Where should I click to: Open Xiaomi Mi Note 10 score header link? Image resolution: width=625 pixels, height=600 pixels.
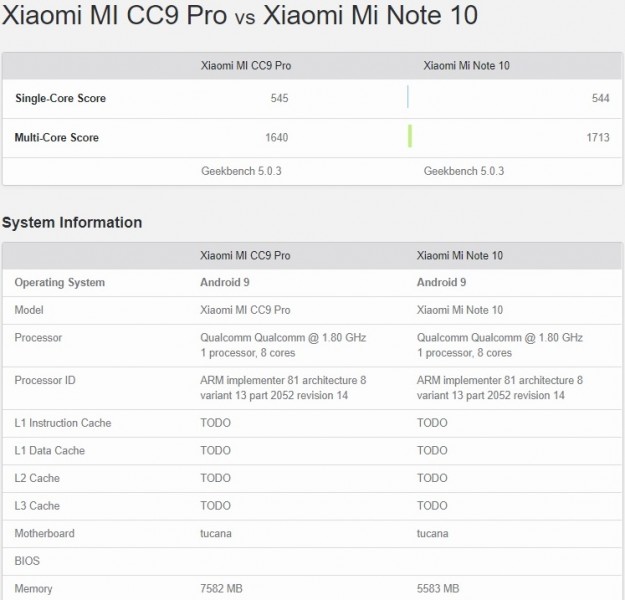coord(466,66)
